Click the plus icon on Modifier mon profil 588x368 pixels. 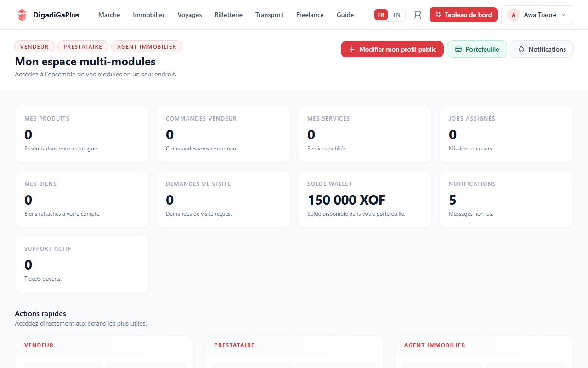point(352,49)
